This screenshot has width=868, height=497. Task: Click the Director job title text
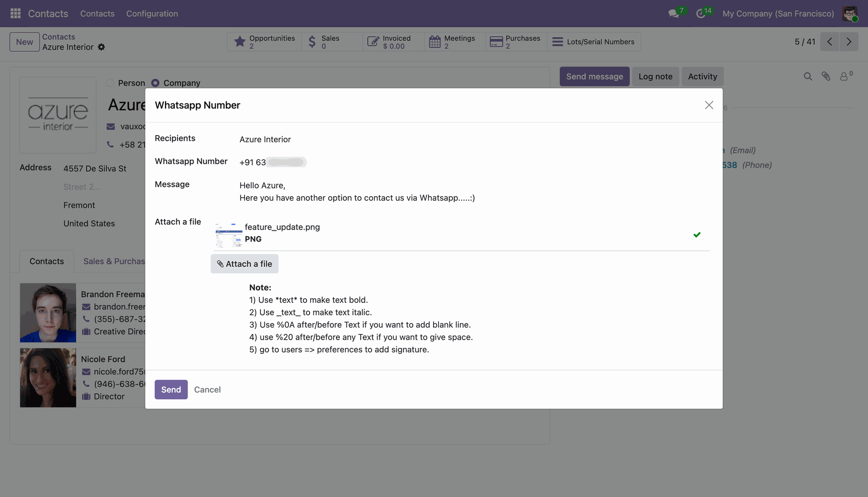(109, 397)
